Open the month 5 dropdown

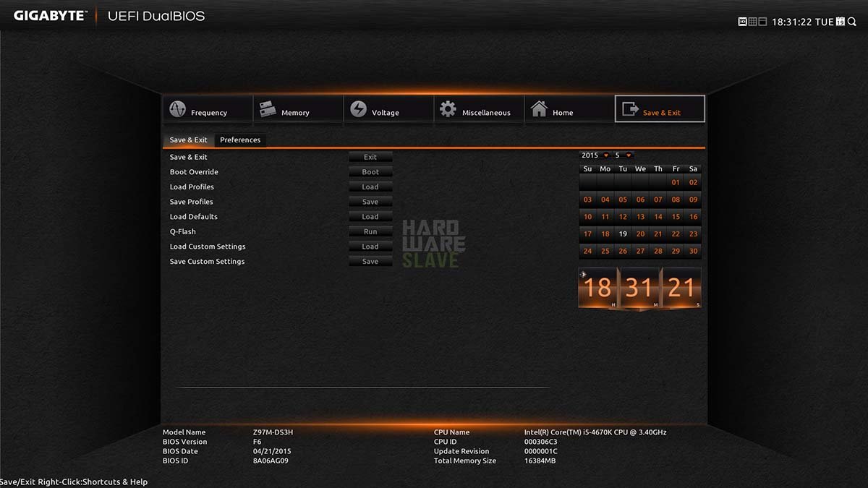[624, 155]
